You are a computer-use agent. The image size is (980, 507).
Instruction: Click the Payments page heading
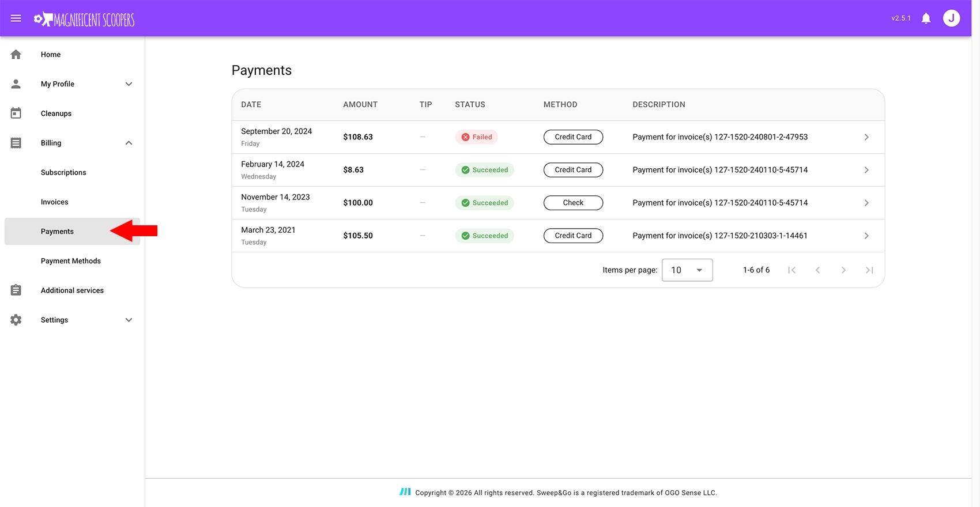pyautogui.click(x=262, y=70)
